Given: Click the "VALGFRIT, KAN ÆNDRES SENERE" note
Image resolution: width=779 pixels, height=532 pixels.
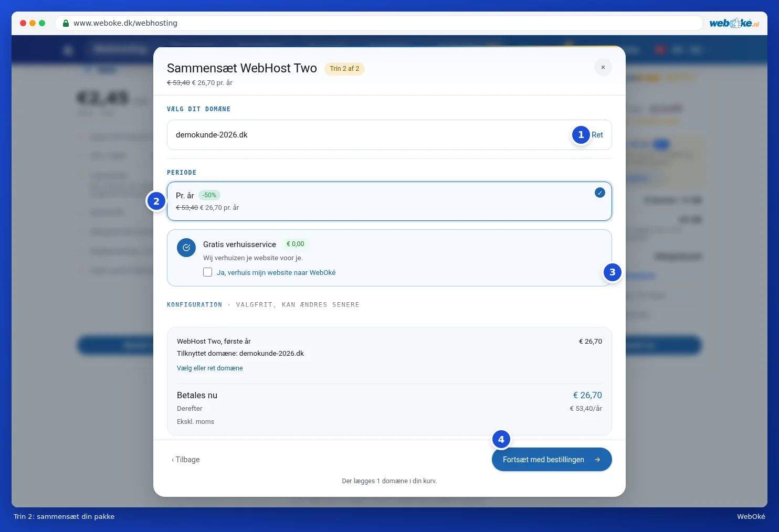Looking at the screenshot, I should click(298, 305).
